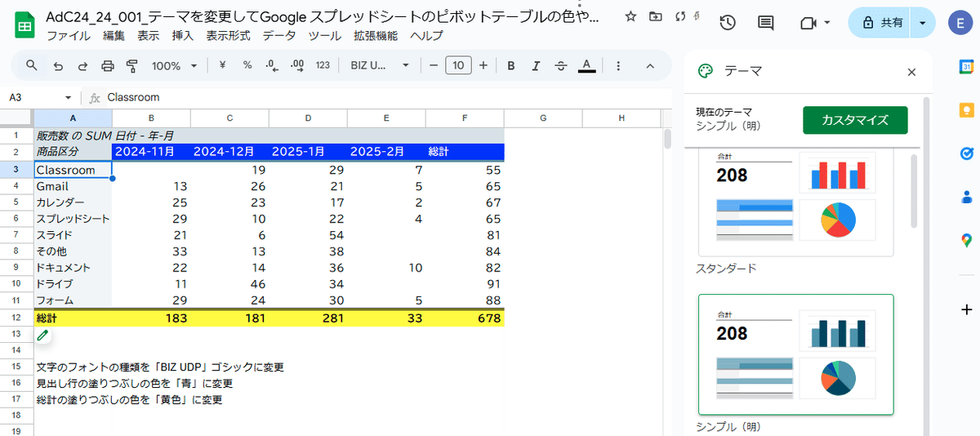Image resolution: width=980 pixels, height=436 pixels.
Task: Open the 挿入 menu
Action: 183,35
